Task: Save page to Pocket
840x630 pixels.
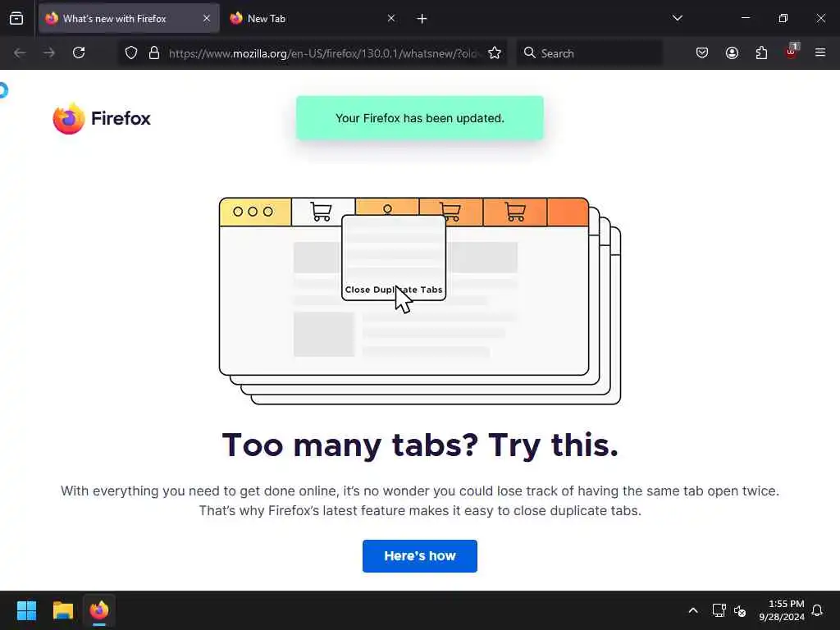Action: coord(702,53)
